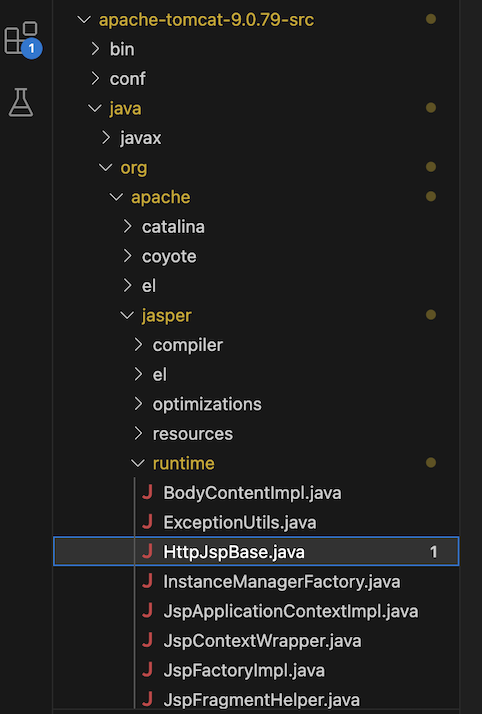Select the optimizations folder name
Image resolution: width=482 pixels, height=714 pixels.
207,404
